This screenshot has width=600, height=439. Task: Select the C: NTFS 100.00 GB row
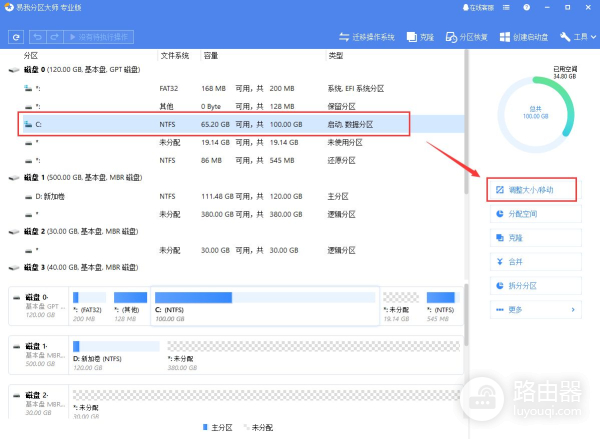(243, 124)
